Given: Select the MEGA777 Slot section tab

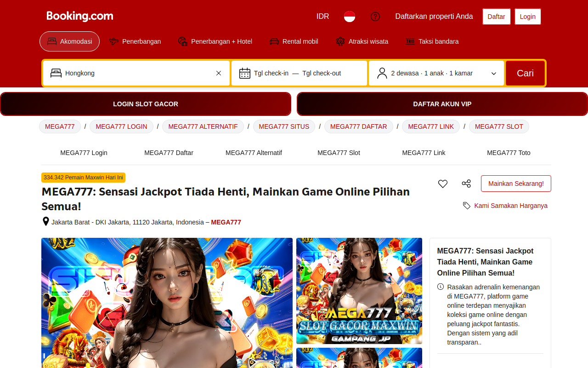Looking at the screenshot, I should pos(339,153).
